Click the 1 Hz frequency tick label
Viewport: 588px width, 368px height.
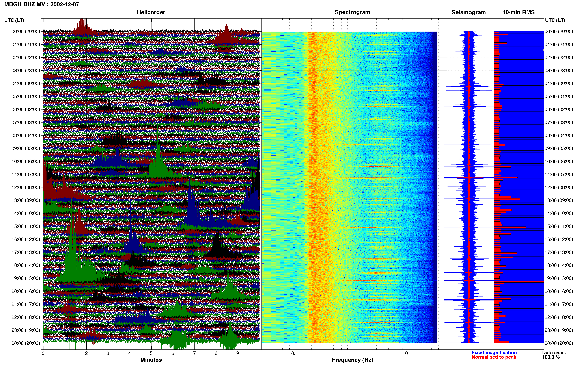click(350, 353)
